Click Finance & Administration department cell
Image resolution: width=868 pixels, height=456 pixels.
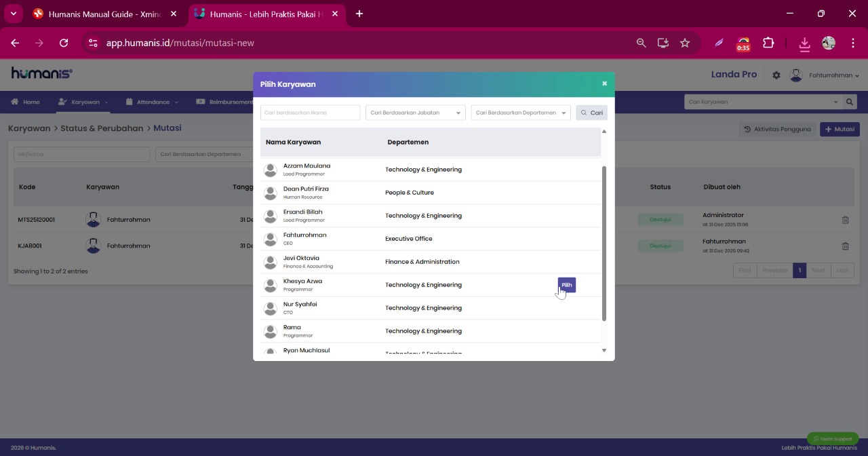pyautogui.click(x=422, y=262)
